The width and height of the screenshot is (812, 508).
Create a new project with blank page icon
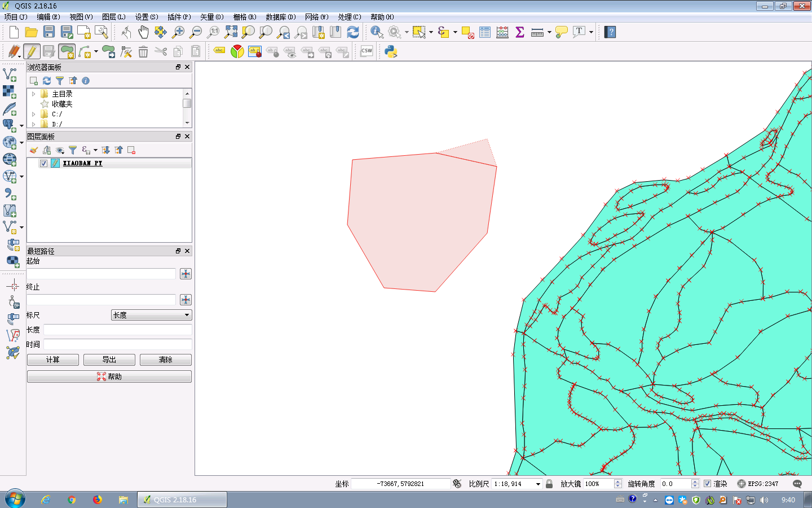coord(14,32)
